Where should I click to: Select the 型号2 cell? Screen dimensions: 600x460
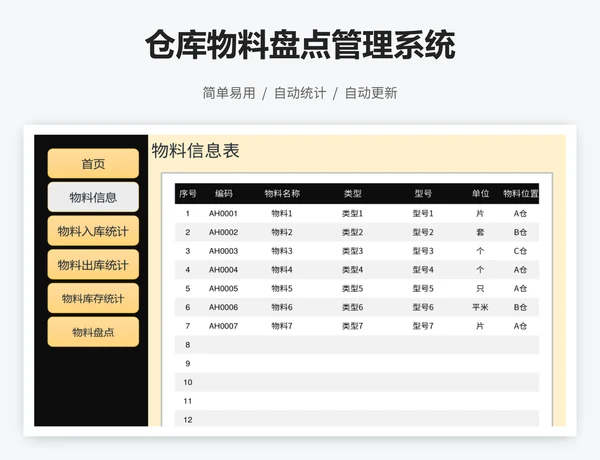tap(423, 232)
